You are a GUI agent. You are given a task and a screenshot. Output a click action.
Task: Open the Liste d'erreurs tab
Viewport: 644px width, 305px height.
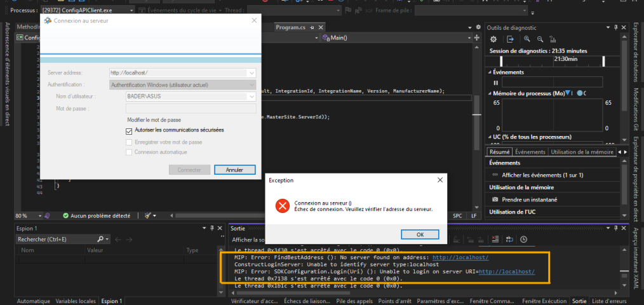click(x=608, y=301)
